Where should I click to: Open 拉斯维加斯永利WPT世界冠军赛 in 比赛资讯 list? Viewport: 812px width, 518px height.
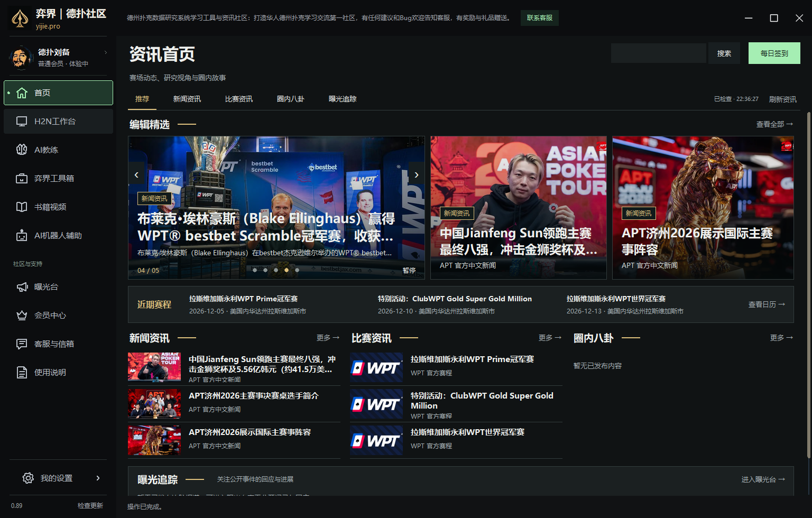coord(467,432)
